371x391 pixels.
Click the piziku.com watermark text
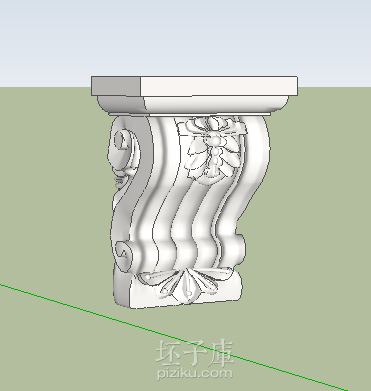pos(195,373)
